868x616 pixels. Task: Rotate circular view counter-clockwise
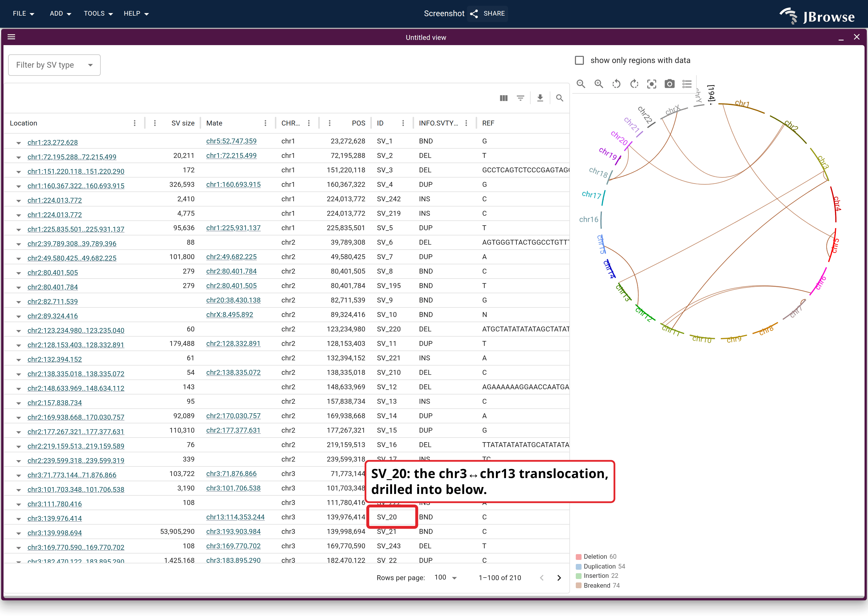(617, 84)
